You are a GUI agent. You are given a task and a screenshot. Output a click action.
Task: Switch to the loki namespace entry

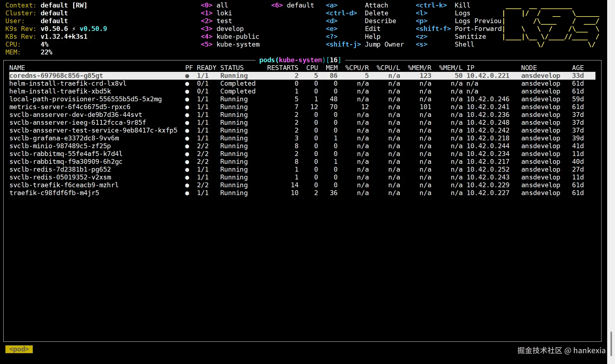pyautogui.click(x=224, y=13)
